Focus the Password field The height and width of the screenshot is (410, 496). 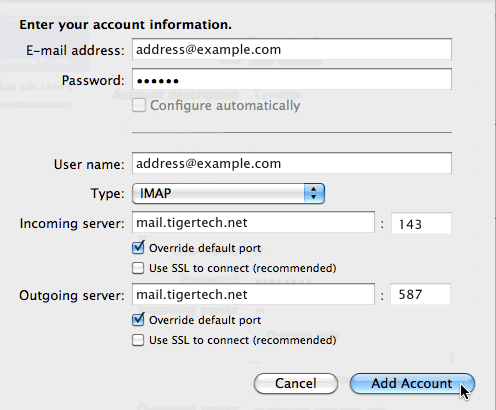[x=292, y=79]
